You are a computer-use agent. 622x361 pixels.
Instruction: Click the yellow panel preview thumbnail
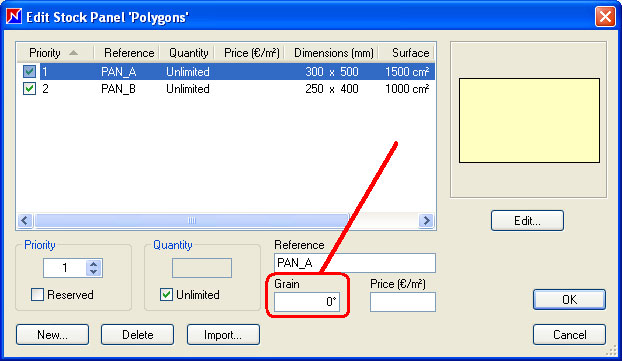pos(529,121)
